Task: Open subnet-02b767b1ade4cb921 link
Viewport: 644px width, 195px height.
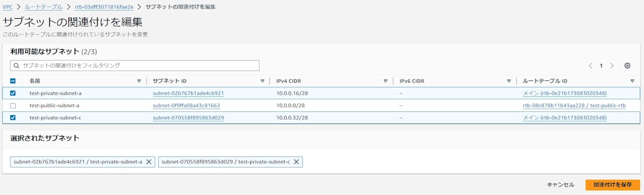Action: tap(188, 93)
